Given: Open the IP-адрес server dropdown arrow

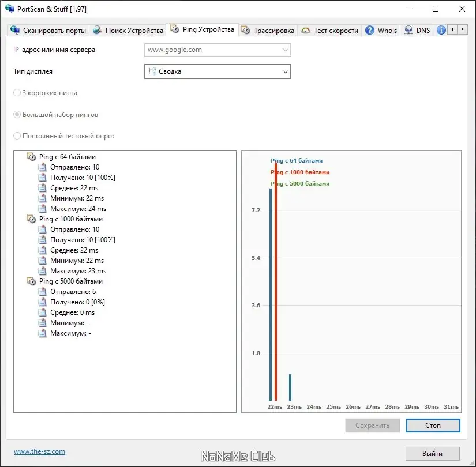Looking at the screenshot, I should (285, 50).
